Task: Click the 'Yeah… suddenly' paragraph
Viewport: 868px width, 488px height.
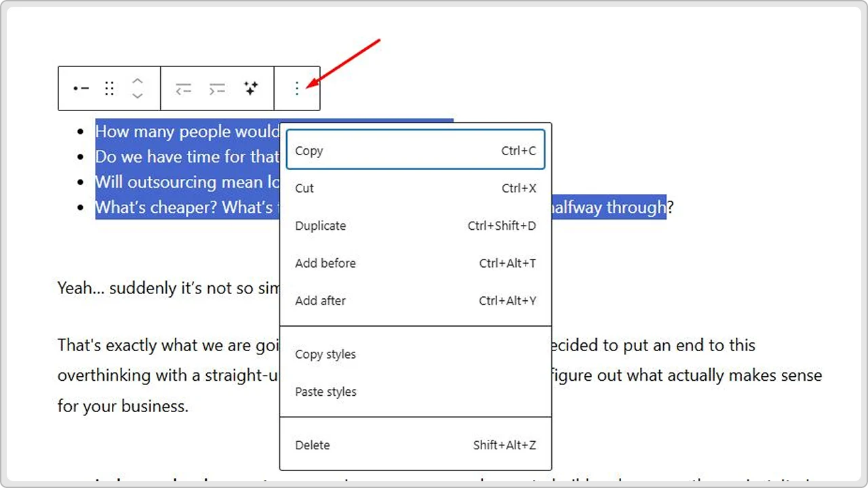Action: click(x=167, y=288)
